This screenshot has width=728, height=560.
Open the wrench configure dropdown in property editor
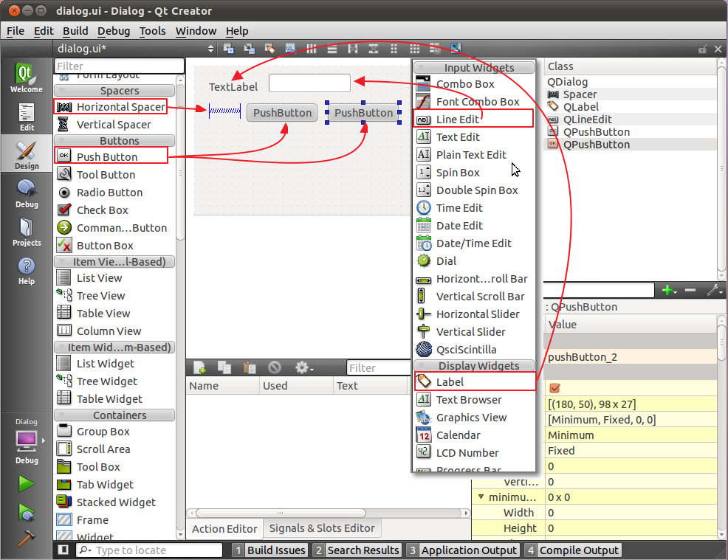point(715,291)
